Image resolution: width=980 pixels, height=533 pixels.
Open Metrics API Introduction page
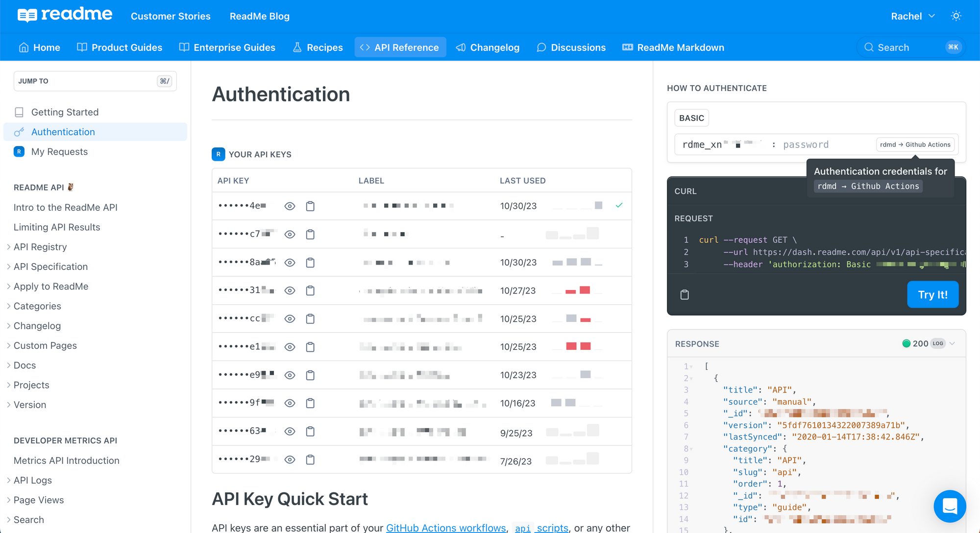pos(67,460)
